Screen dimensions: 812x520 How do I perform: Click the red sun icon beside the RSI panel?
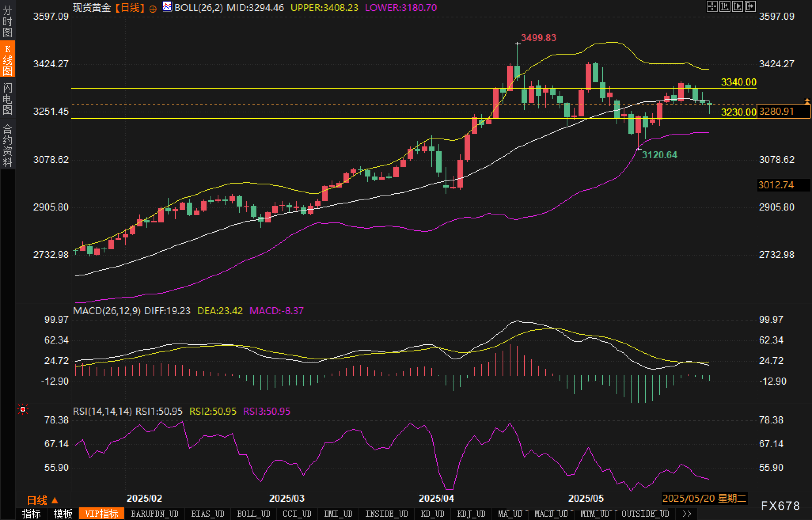point(23,409)
